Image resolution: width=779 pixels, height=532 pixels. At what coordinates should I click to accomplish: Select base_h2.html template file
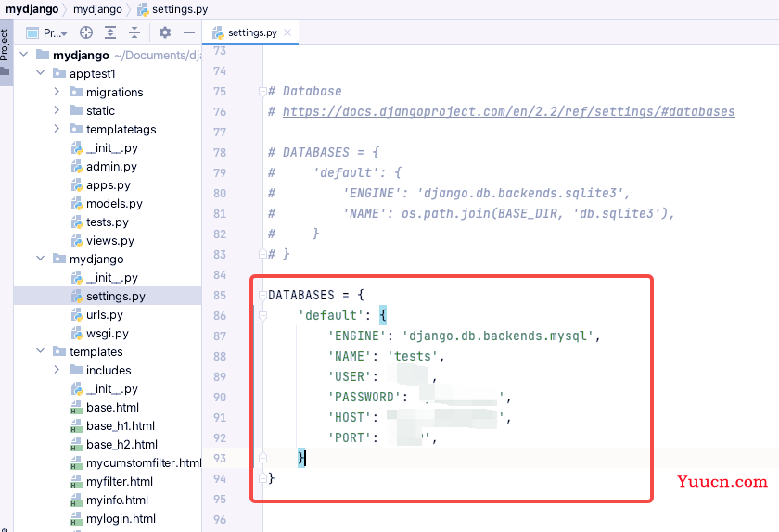114,445
